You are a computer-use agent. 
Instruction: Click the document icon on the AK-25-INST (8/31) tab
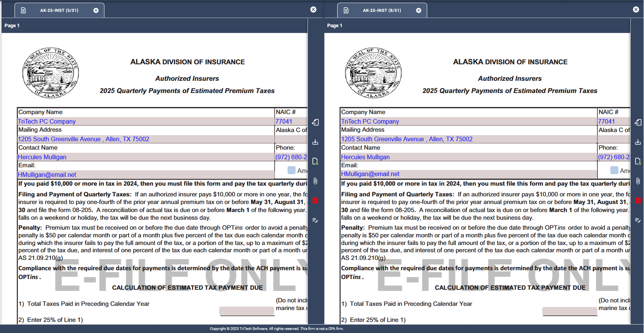tap(346, 10)
